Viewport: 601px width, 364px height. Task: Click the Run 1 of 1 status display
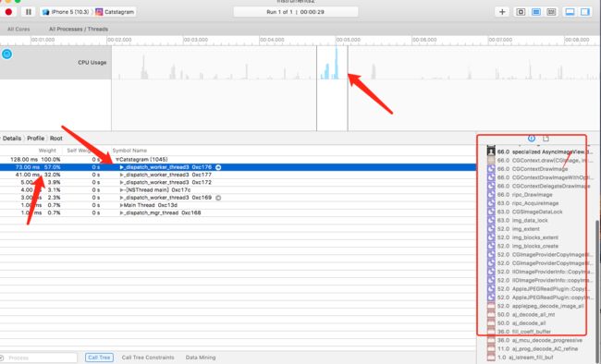[296, 12]
